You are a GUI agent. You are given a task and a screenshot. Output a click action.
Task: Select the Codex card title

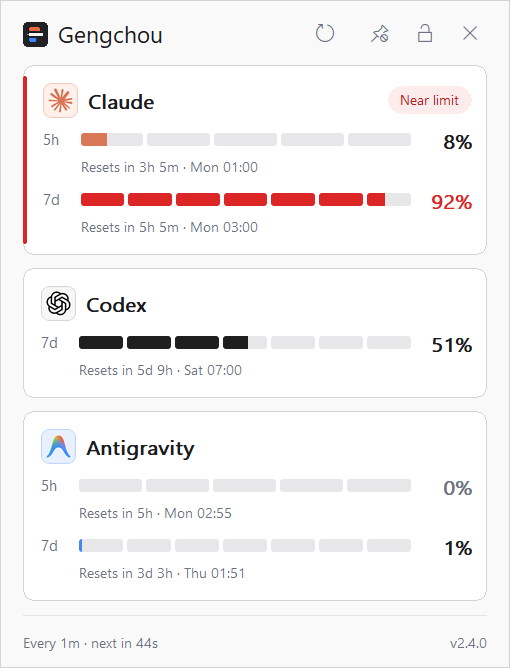[x=116, y=305]
